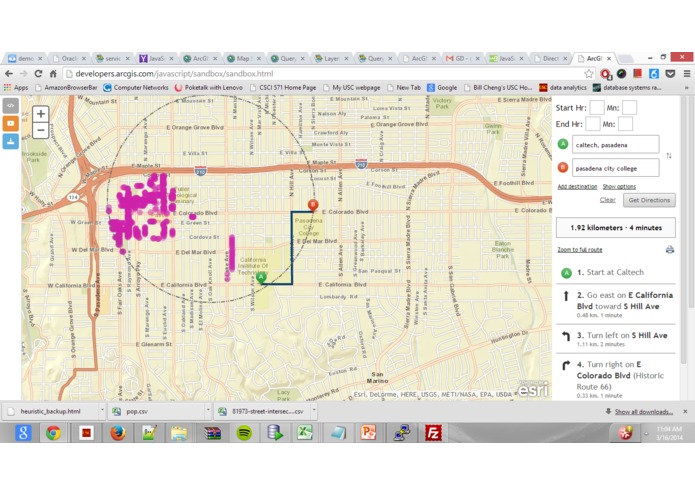The height and width of the screenshot is (494, 695).
Task: Zoom in on the map
Action: pos(41,114)
